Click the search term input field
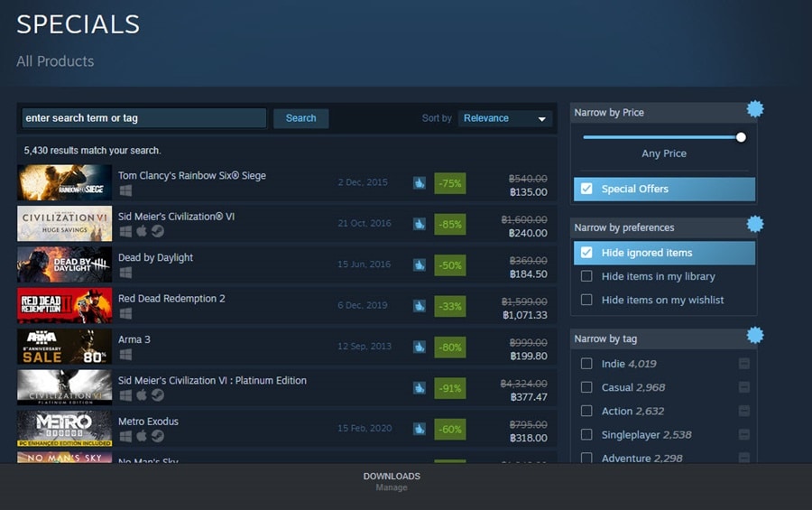Screen dimensions: 812x510 (x=143, y=118)
